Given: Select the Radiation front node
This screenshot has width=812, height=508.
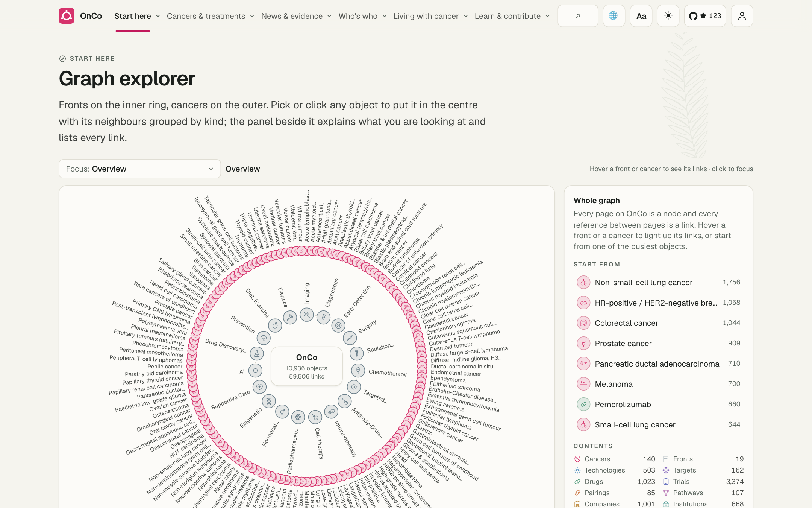Looking at the screenshot, I should click(356, 353).
